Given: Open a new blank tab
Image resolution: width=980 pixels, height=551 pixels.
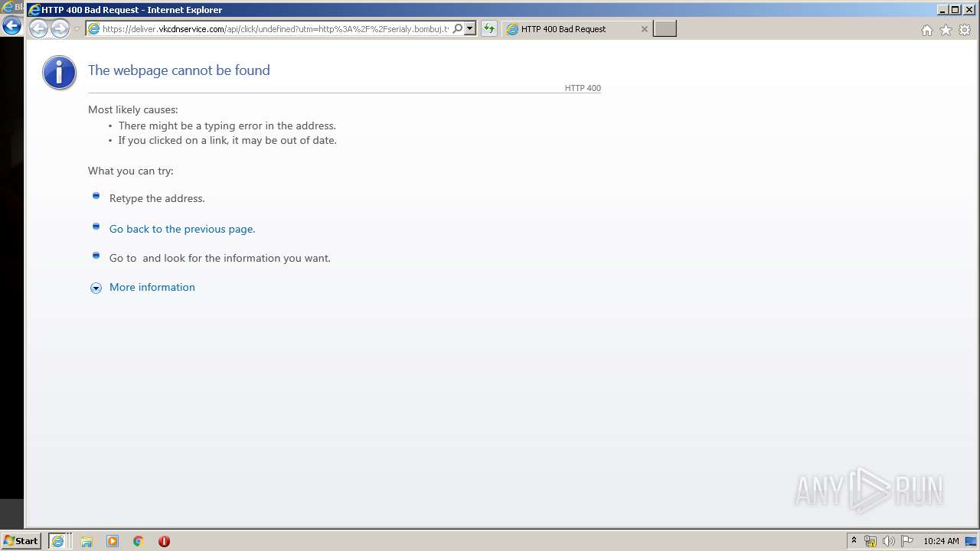Looking at the screenshot, I should [x=665, y=29].
